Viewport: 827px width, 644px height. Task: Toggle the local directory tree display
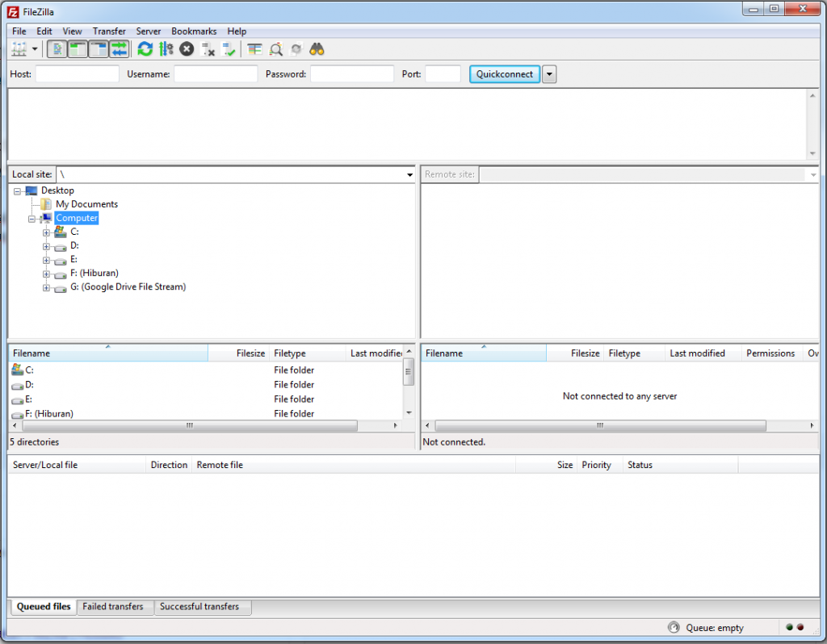[78, 49]
